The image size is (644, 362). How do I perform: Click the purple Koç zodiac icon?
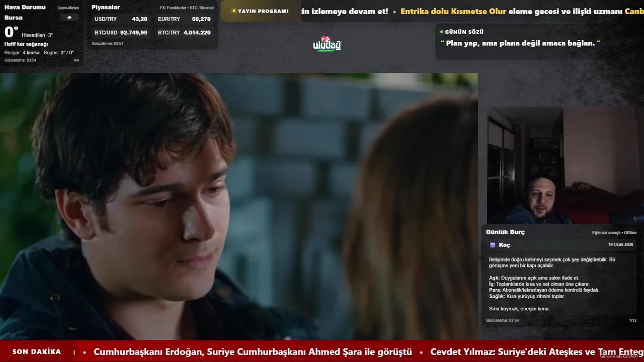(x=493, y=245)
